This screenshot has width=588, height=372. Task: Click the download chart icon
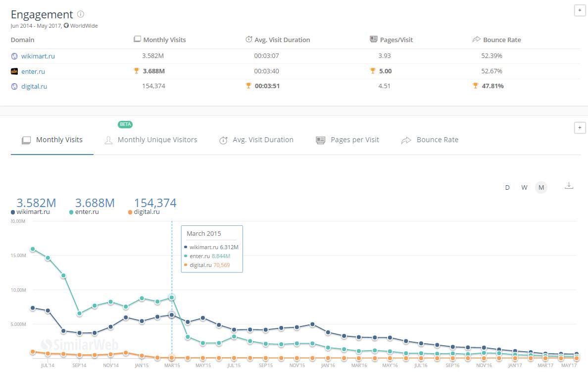click(569, 186)
